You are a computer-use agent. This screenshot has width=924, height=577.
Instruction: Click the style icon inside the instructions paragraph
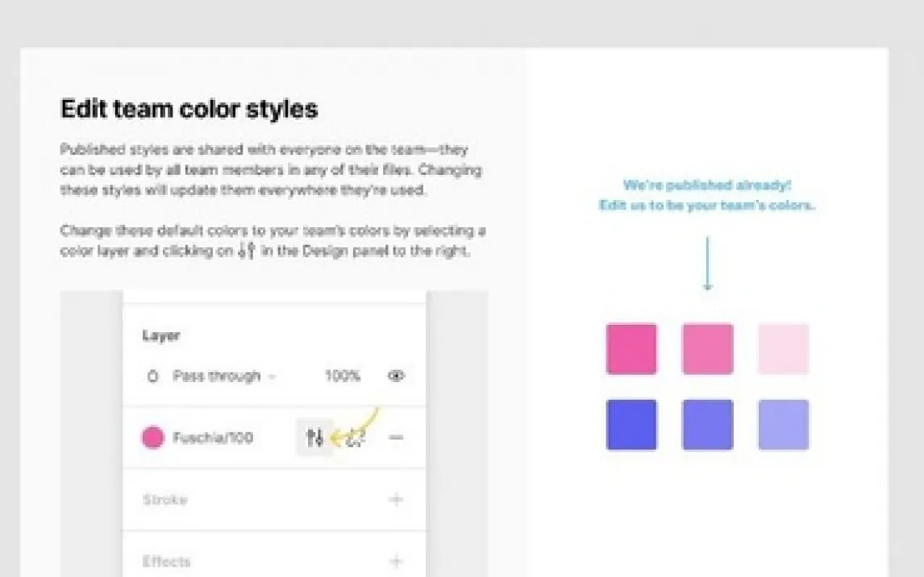click(x=247, y=251)
